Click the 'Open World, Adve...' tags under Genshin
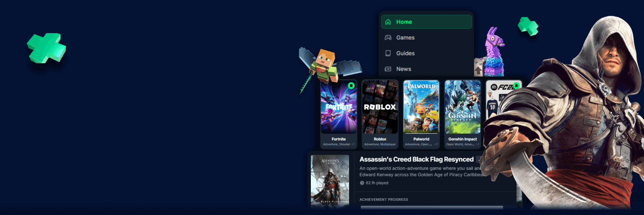 tap(460, 144)
